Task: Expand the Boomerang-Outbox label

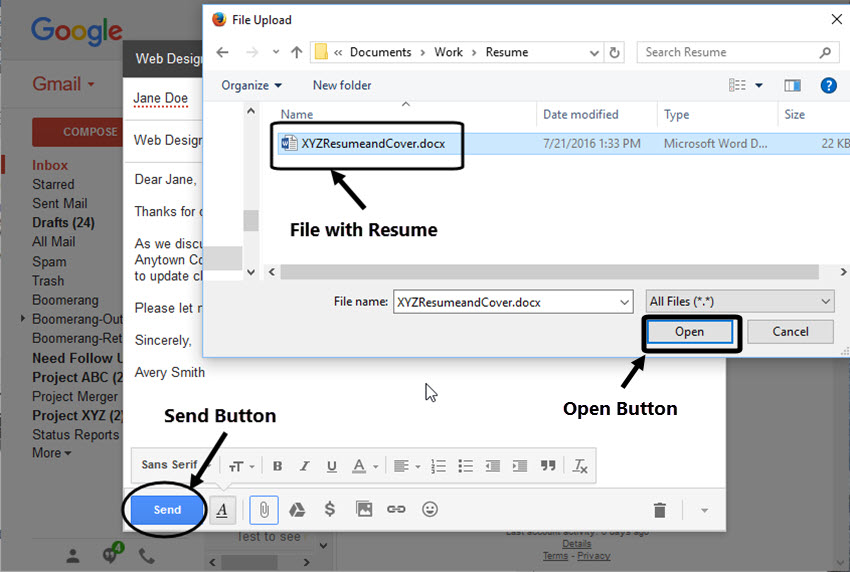Action: click(x=23, y=318)
